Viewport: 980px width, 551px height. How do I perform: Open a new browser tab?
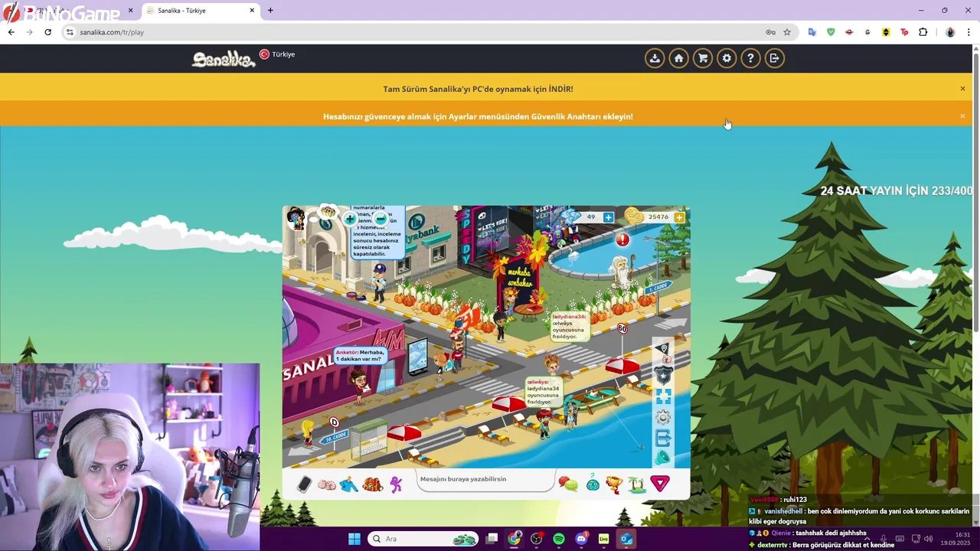pyautogui.click(x=270, y=11)
